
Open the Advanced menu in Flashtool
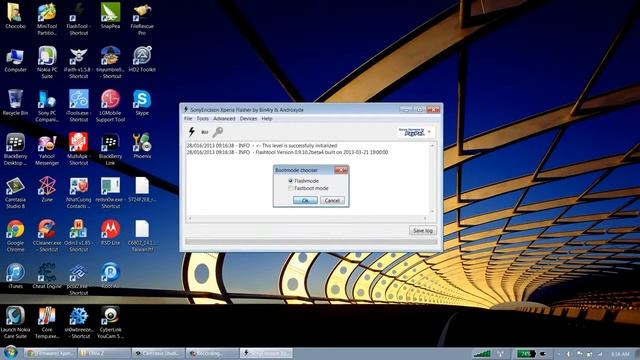(x=224, y=119)
